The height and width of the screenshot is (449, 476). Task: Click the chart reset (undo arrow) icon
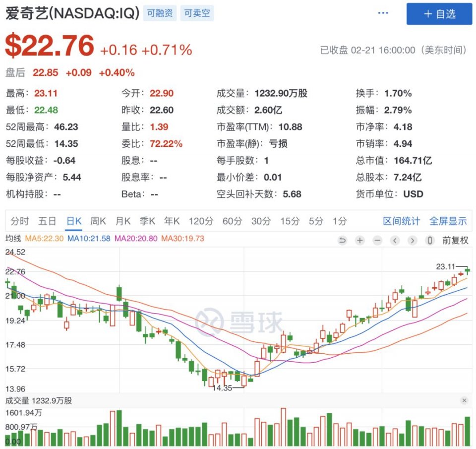pos(342,241)
